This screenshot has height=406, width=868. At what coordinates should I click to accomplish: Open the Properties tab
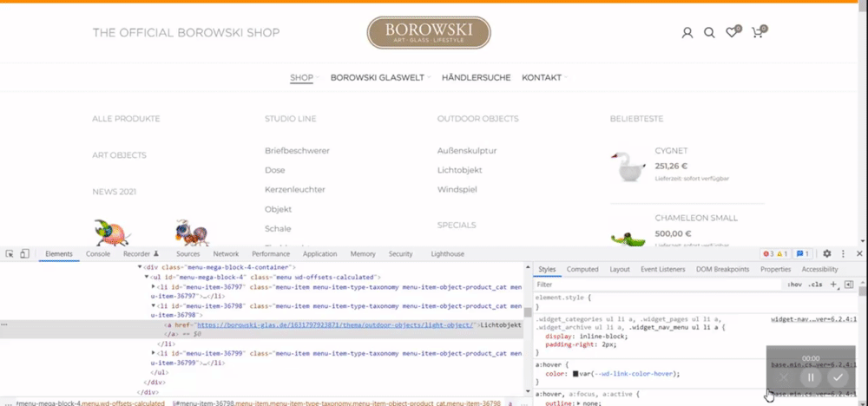click(775, 270)
